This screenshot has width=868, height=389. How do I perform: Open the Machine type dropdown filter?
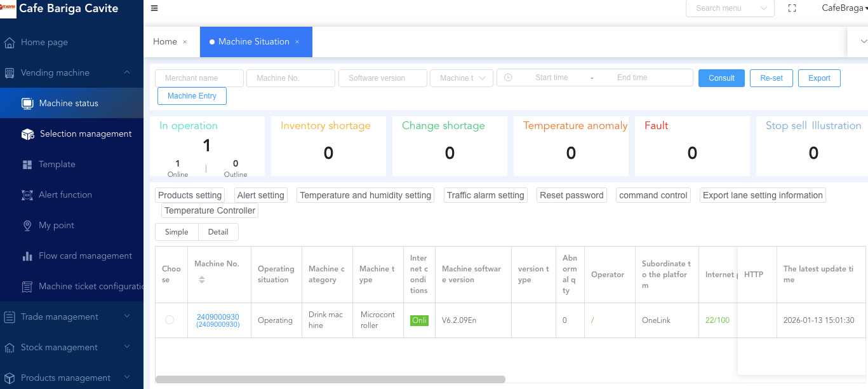462,78
